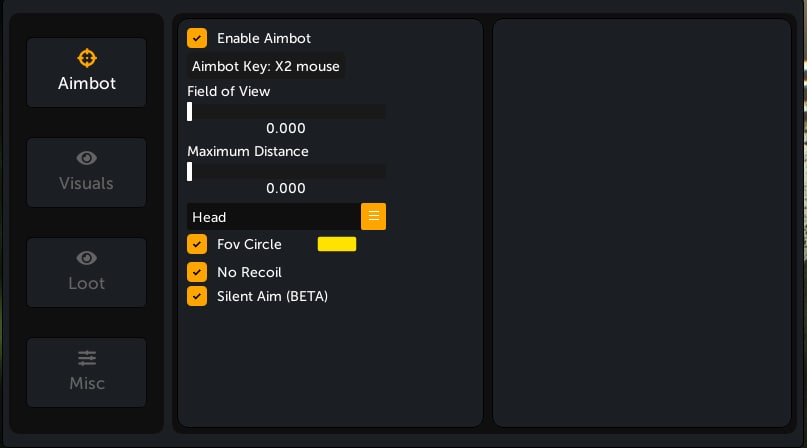Toggle the No Recoil checkbox

pos(197,272)
